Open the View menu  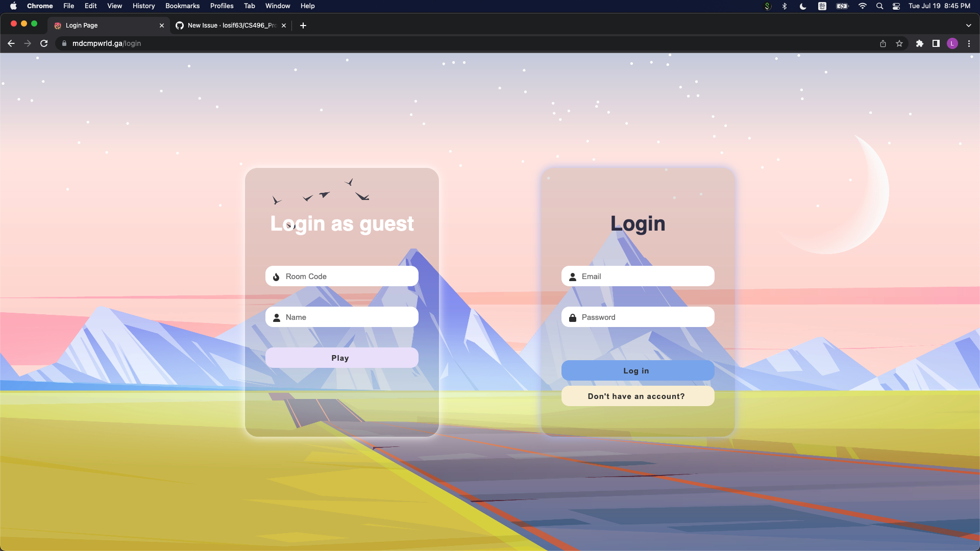pos(114,6)
